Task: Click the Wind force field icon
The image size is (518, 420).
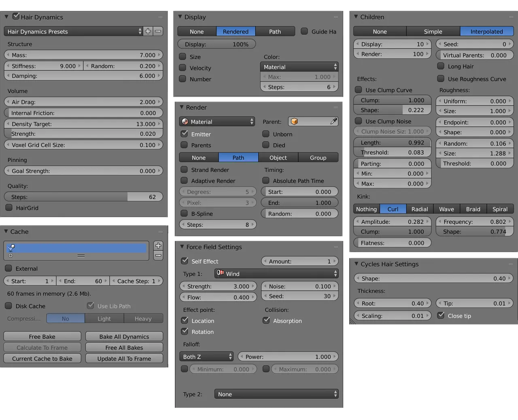Action: pyautogui.click(x=220, y=273)
